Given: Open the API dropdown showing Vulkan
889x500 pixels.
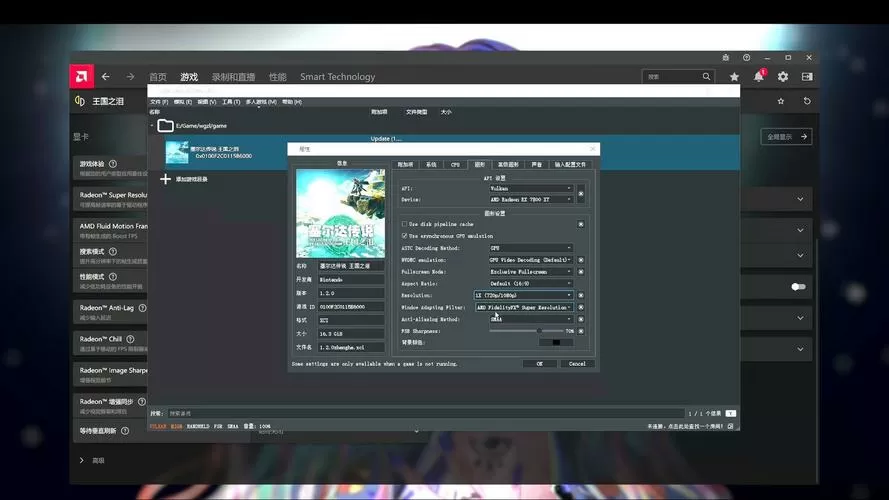Looking at the screenshot, I should (531, 188).
